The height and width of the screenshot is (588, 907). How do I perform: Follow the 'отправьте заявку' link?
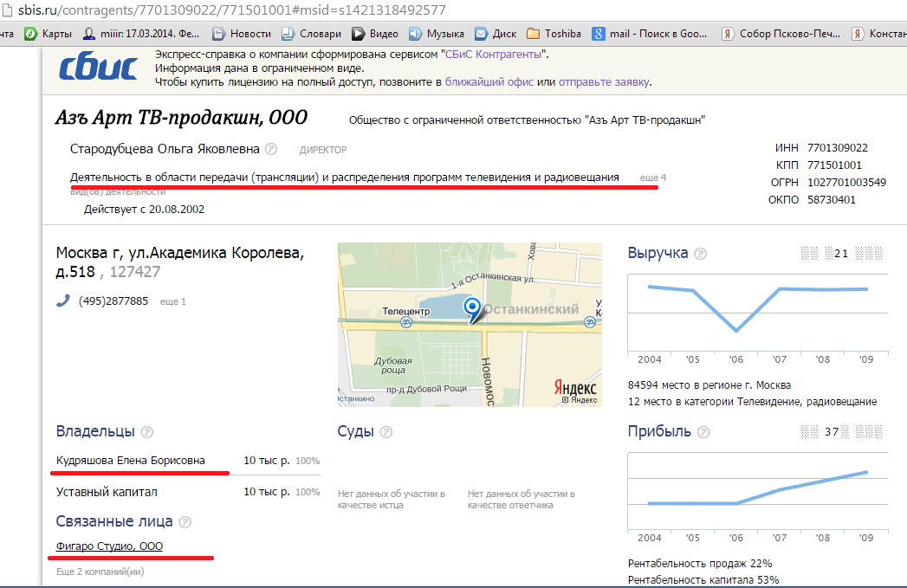[x=604, y=82]
